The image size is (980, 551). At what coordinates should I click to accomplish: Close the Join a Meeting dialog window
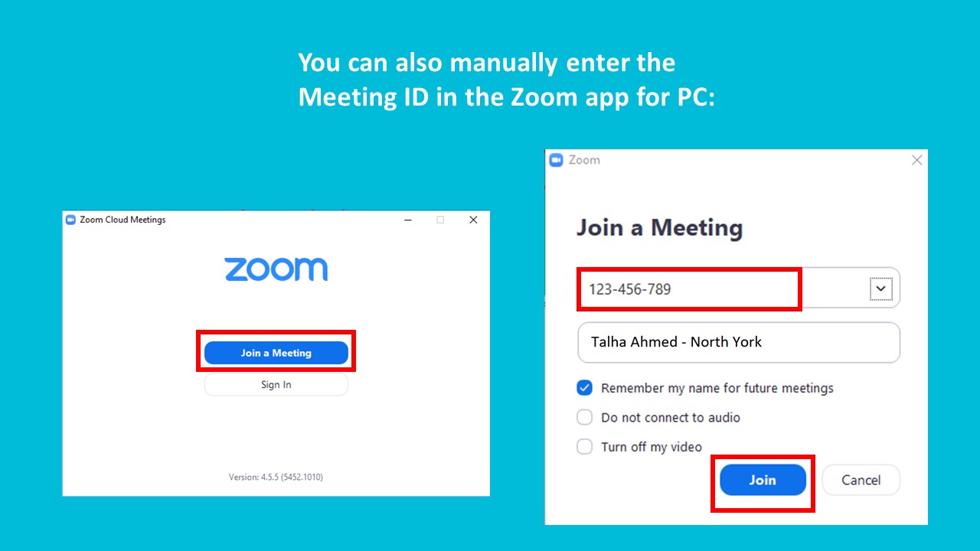916,160
